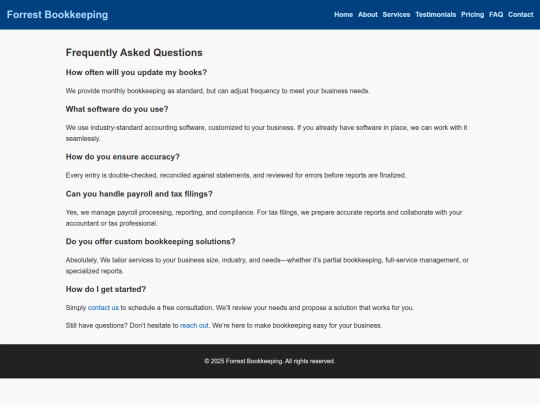Image resolution: width=540 pixels, height=405 pixels.
Task: Select FAQ in the navigation bar
Action: [x=496, y=15]
